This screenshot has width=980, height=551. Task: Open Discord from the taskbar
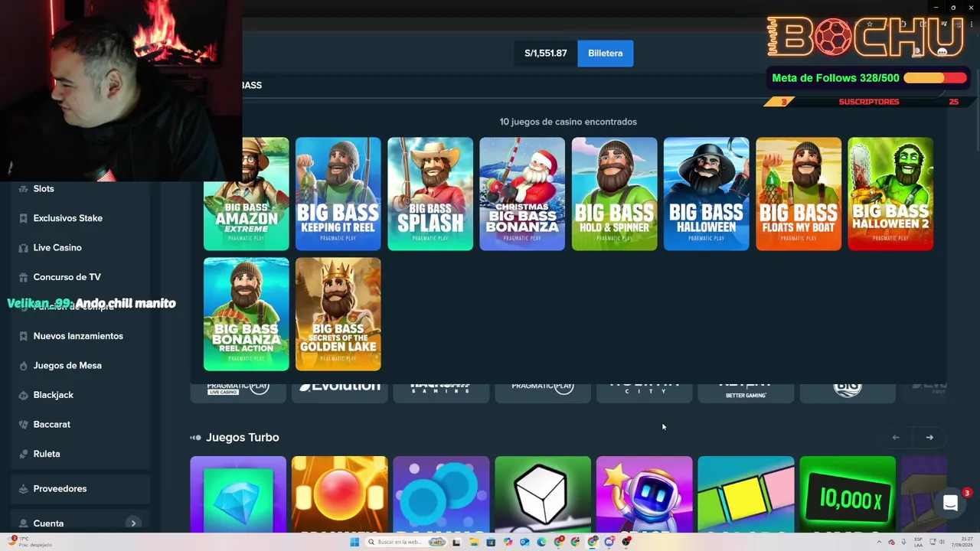pos(609,542)
